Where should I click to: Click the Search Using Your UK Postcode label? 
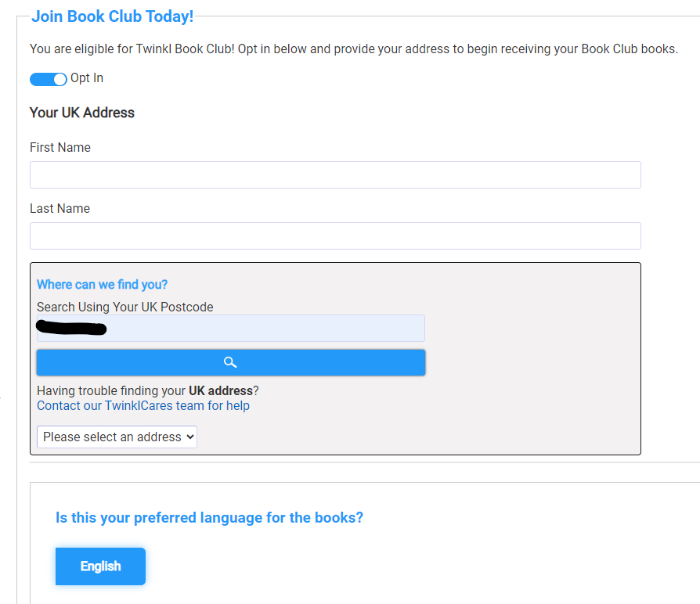click(x=125, y=307)
